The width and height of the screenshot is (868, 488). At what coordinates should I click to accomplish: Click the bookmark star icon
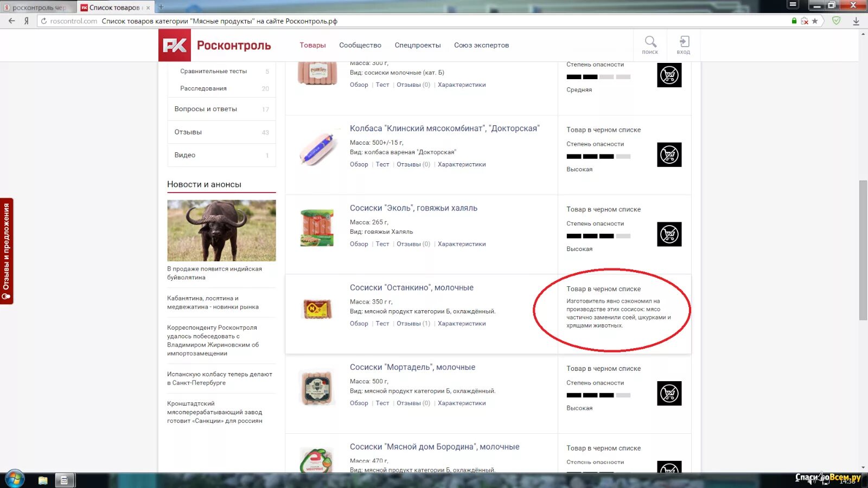(815, 21)
